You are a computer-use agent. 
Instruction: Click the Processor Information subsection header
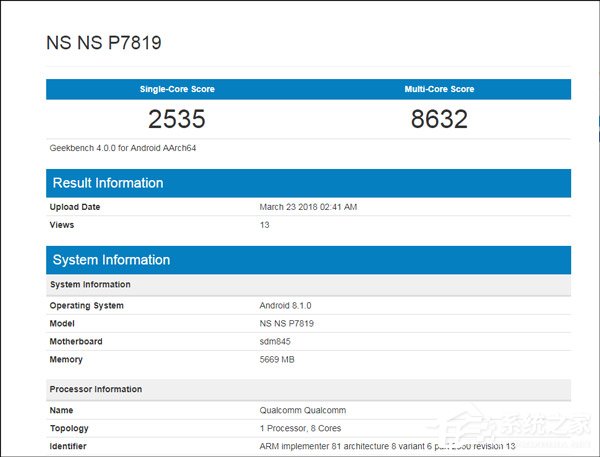[x=96, y=389]
